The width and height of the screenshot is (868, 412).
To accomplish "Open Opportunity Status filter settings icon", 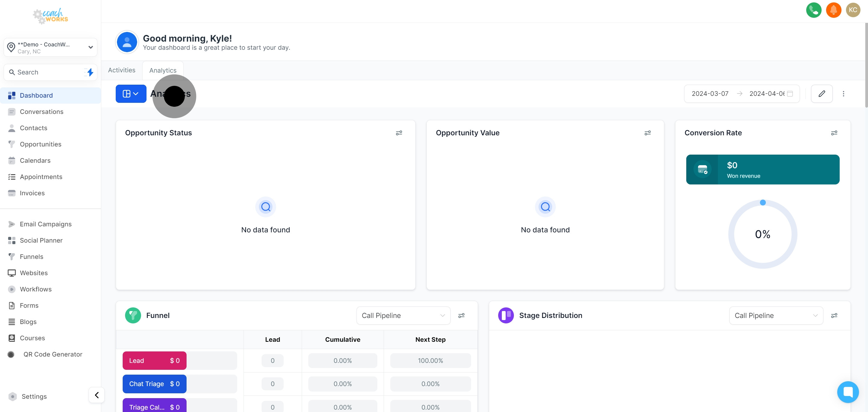I will coord(399,133).
